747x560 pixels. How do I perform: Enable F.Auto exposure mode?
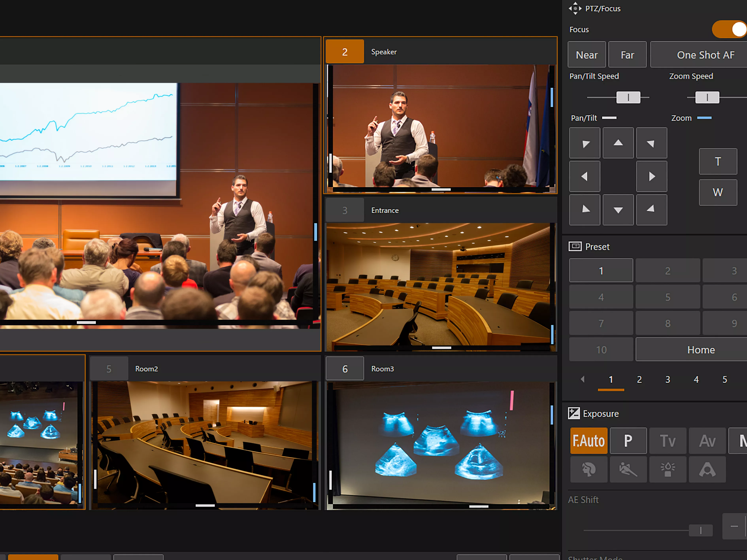click(x=588, y=440)
